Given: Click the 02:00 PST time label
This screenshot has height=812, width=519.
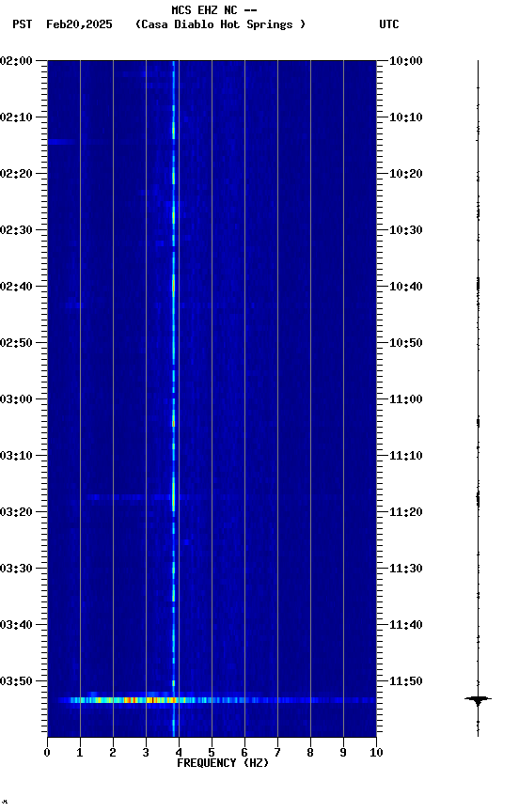Looking at the screenshot, I should point(16,61).
